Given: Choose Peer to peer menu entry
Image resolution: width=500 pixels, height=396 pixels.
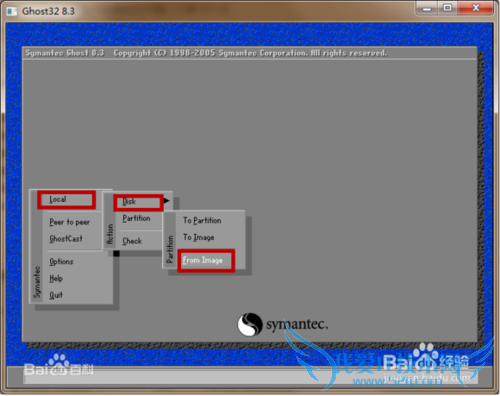Looking at the screenshot, I should [70, 222].
